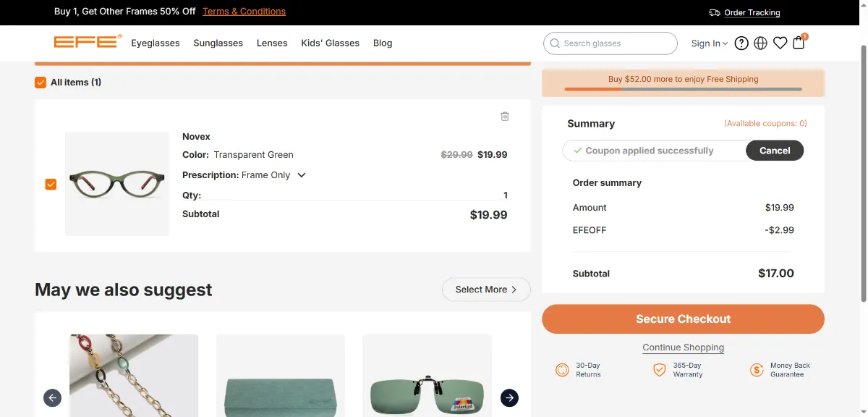Screen dimensions: 868x417
Task: Click the Coupon applied successfully field
Action: click(654, 151)
